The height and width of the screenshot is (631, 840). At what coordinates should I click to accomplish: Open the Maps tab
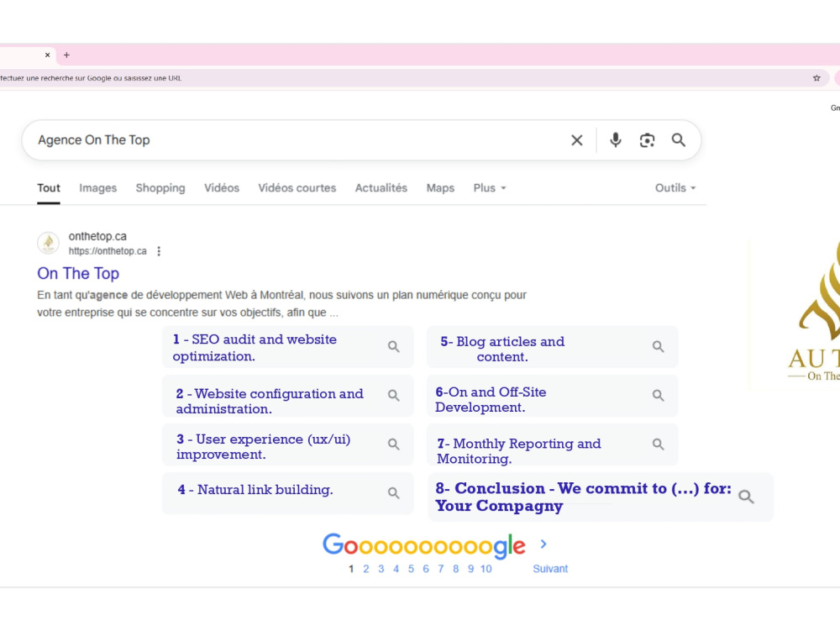(440, 188)
